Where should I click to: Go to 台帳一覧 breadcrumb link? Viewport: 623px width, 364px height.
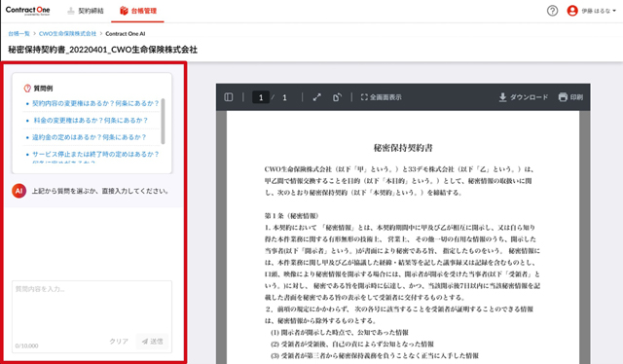point(19,34)
